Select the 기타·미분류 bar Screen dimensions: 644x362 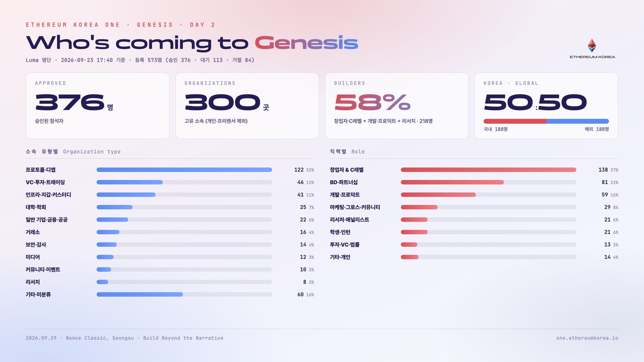pyautogui.click(x=184, y=294)
